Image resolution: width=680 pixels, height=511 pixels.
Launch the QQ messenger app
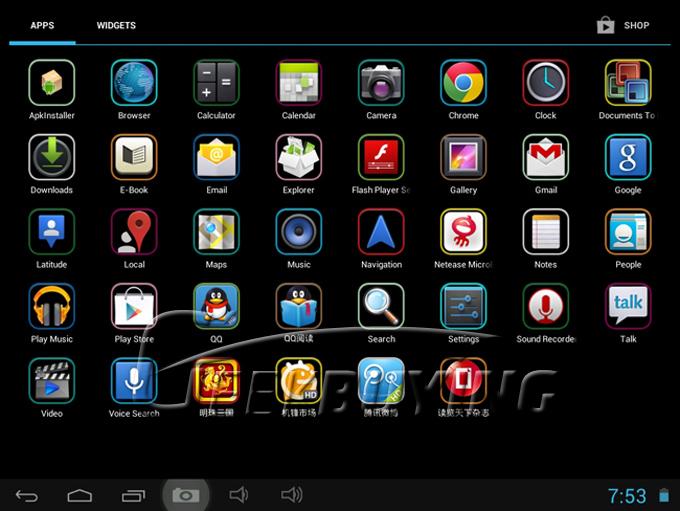pos(216,306)
